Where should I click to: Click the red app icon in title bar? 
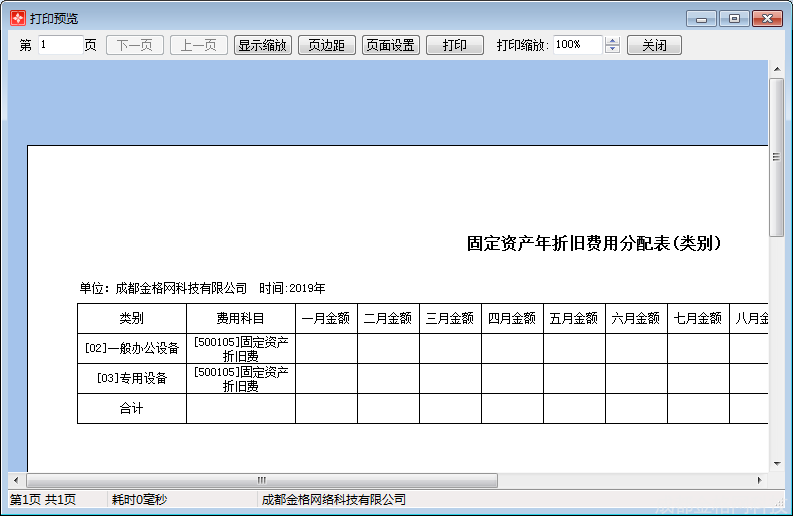17,19
